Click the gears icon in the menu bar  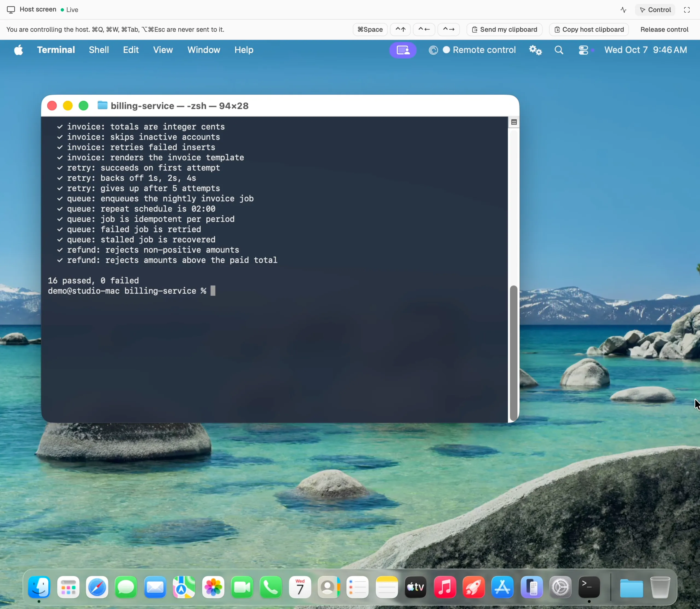(535, 50)
